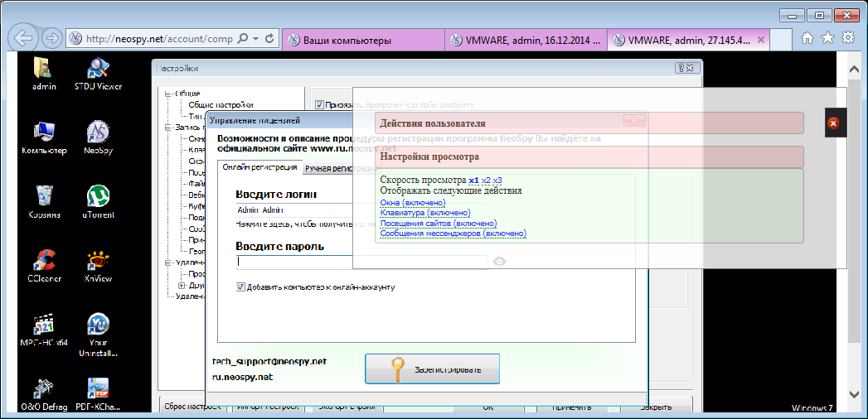Viewport: 868px width, 419px height.
Task: Click the Введите пароль input field
Action: 361,262
